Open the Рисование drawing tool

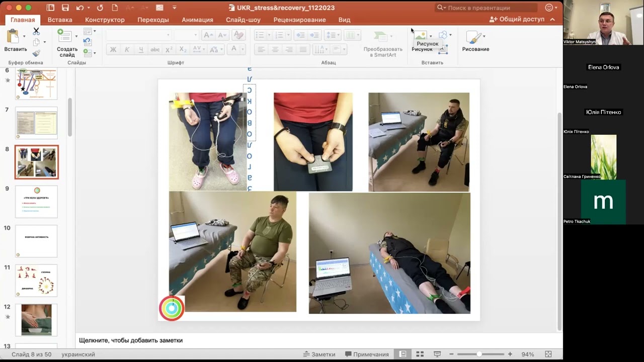coord(475,41)
